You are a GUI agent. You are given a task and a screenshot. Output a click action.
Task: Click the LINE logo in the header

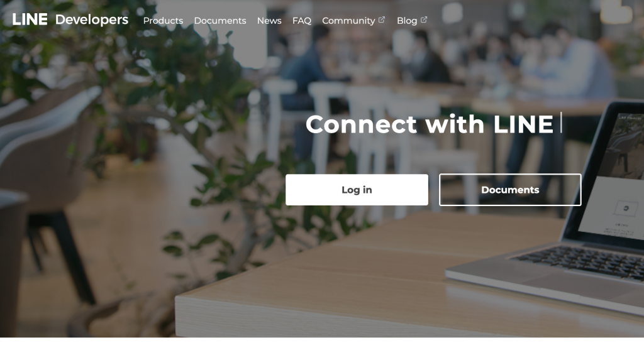click(x=30, y=19)
